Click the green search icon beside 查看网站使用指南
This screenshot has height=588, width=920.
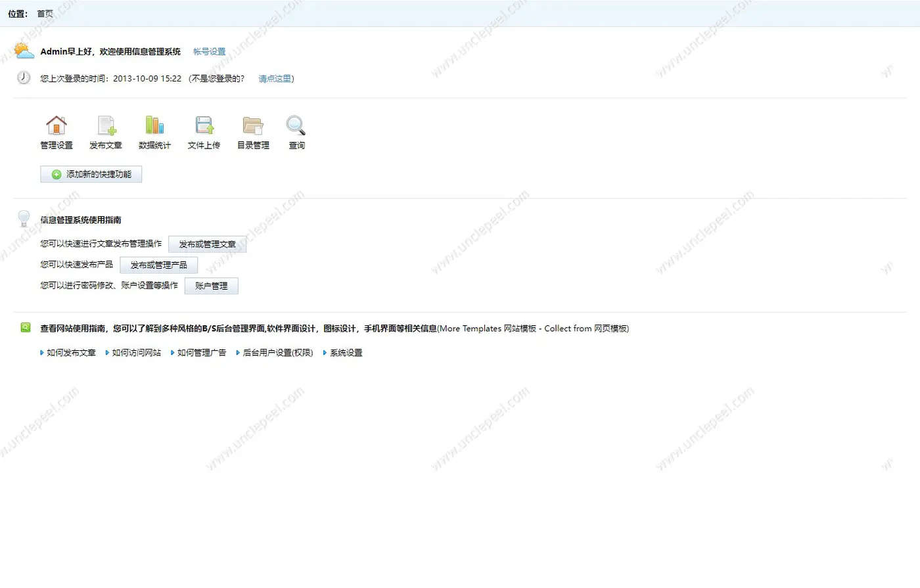coord(26,327)
